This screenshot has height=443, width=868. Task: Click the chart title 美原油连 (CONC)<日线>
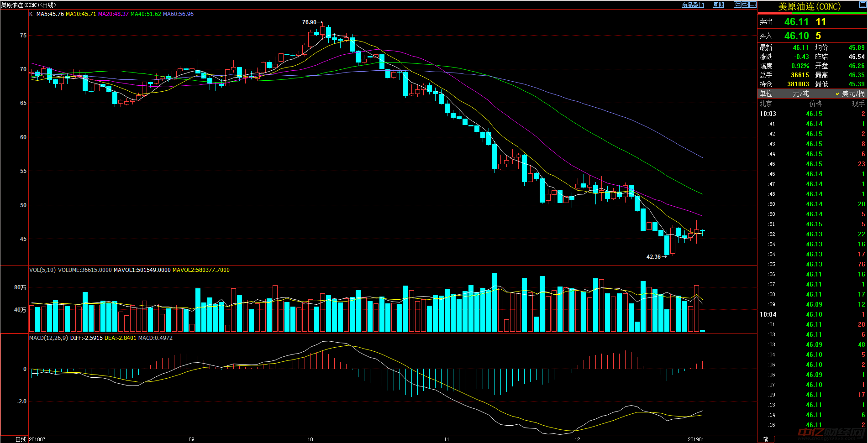pyautogui.click(x=29, y=5)
